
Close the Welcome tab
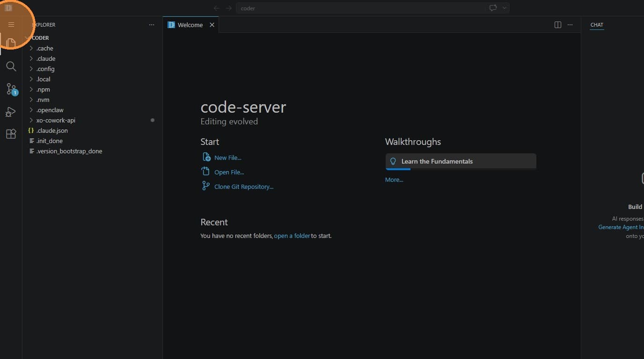212,25
